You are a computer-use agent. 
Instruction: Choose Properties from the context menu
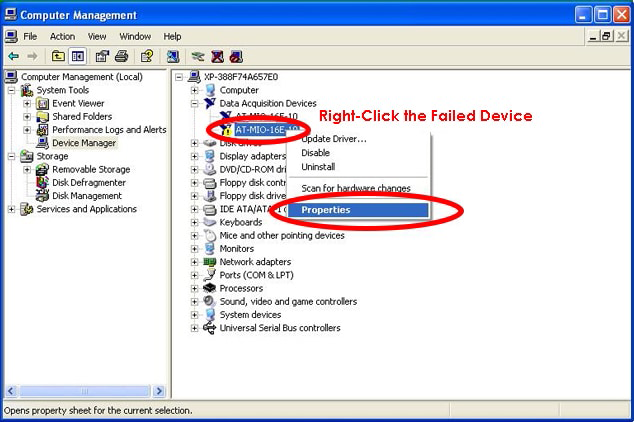pos(359,210)
